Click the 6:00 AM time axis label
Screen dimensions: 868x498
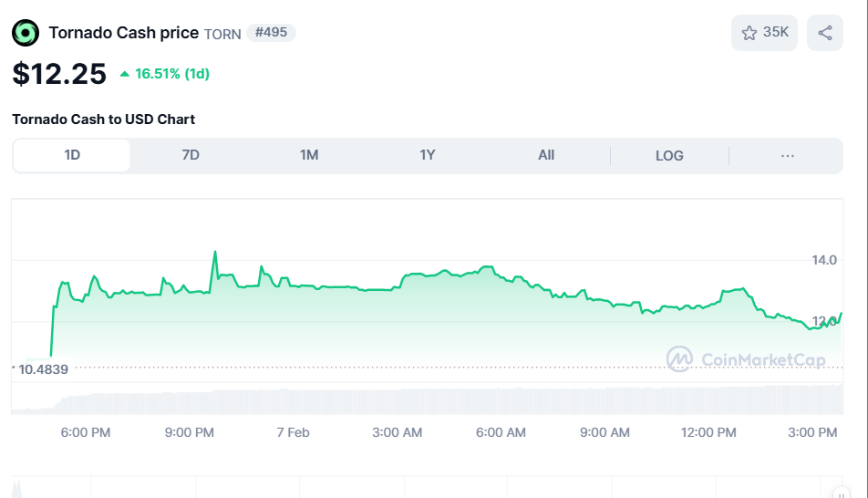click(x=501, y=432)
